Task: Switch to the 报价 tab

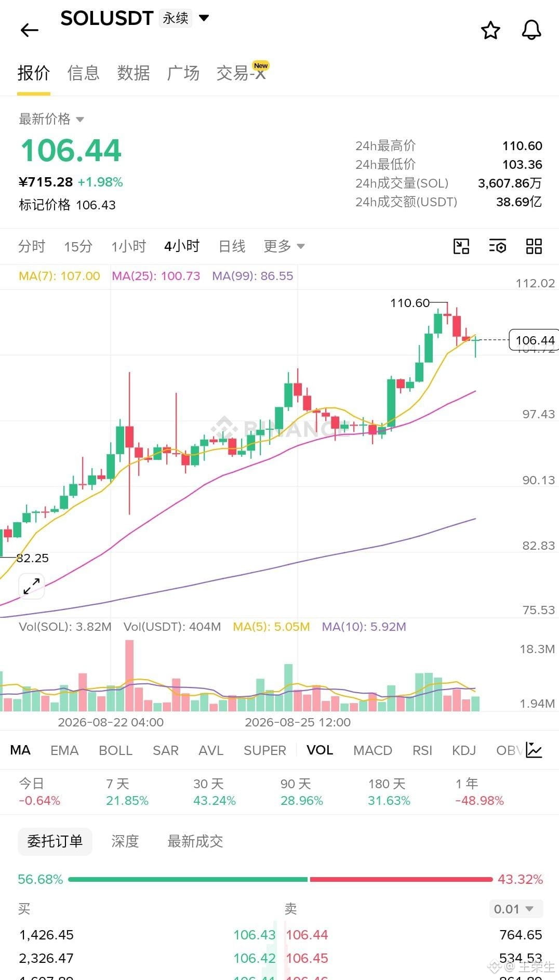Action: click(x=34, y=73)
